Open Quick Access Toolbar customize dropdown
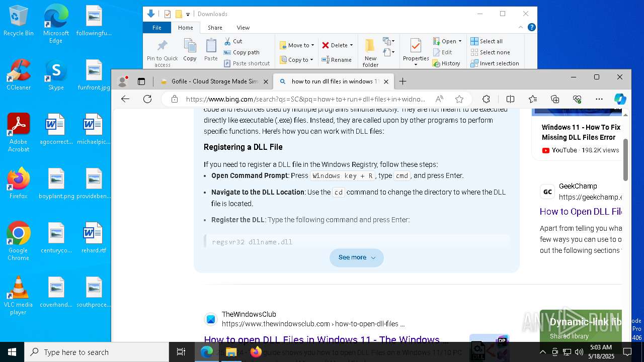 coord(188,14)
